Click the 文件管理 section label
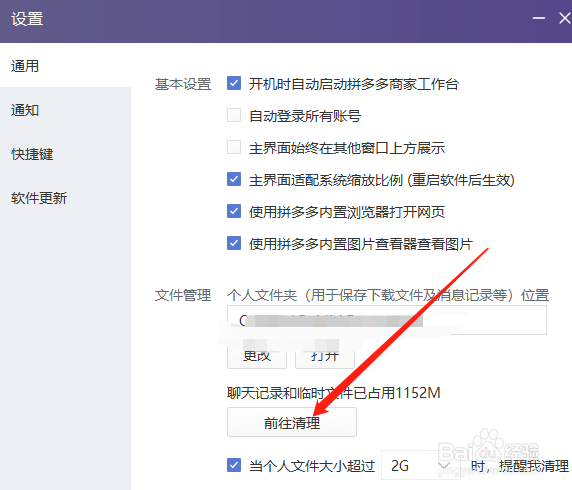The image size is (572, 490). click(183, 295)
